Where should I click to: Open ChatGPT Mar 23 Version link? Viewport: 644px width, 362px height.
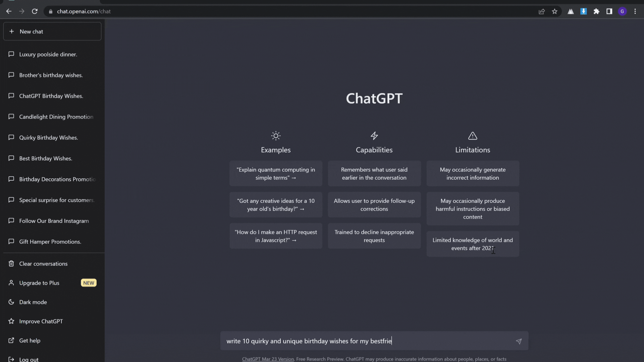click(268, 359)
